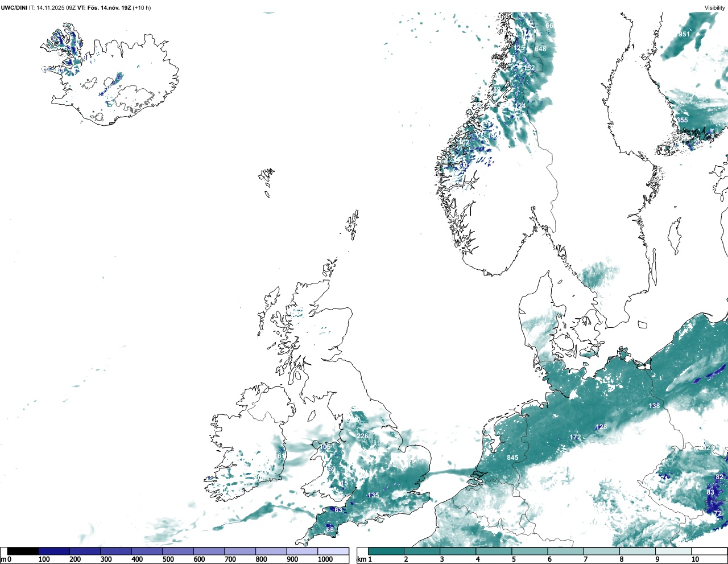Click the 8–9 km legend swatch
This screenshot has width=728, height=564.
coord(637,551)
